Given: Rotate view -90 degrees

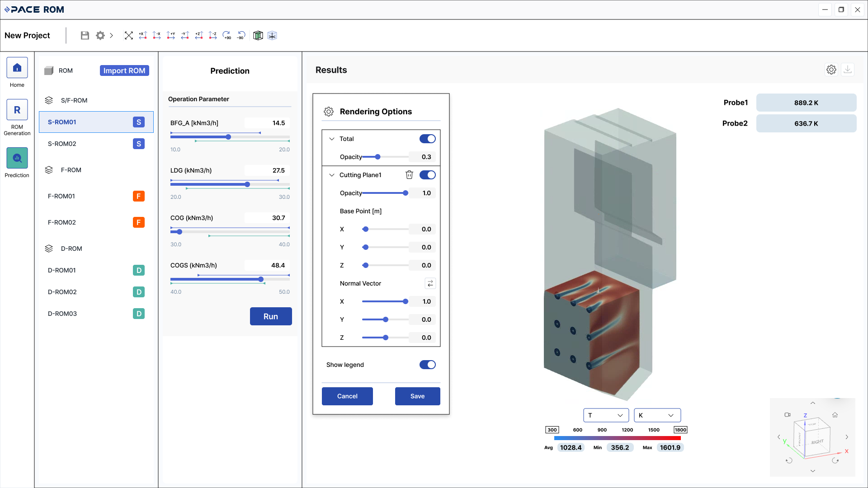Looking at the screenshot, I should click(241, 35).
